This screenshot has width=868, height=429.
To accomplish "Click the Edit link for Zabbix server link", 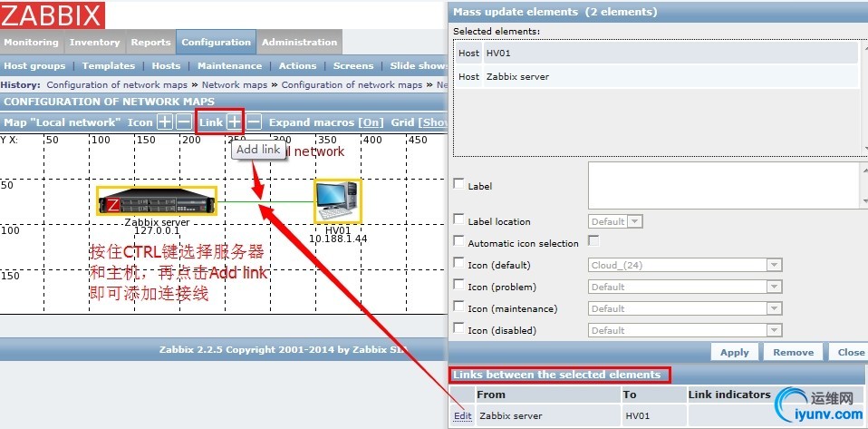I will tap(462, 415).
